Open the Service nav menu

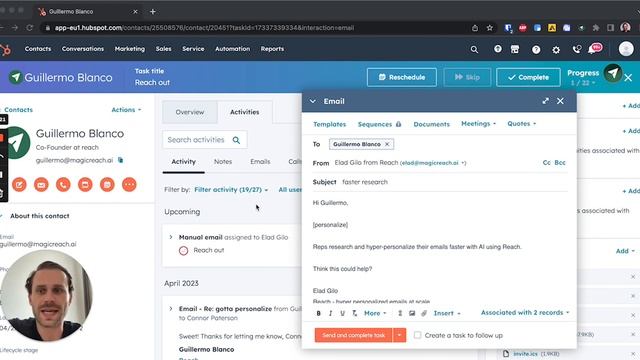pos(193,49)
